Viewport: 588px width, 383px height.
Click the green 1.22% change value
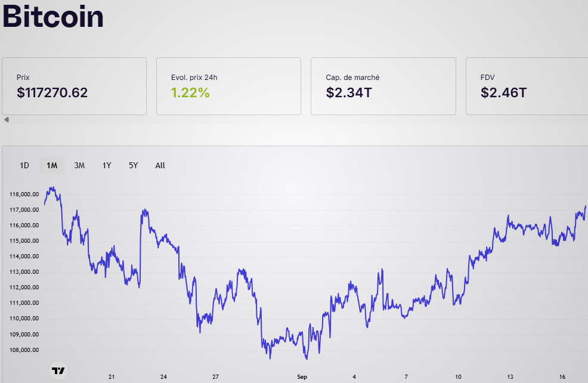[190, 92]
